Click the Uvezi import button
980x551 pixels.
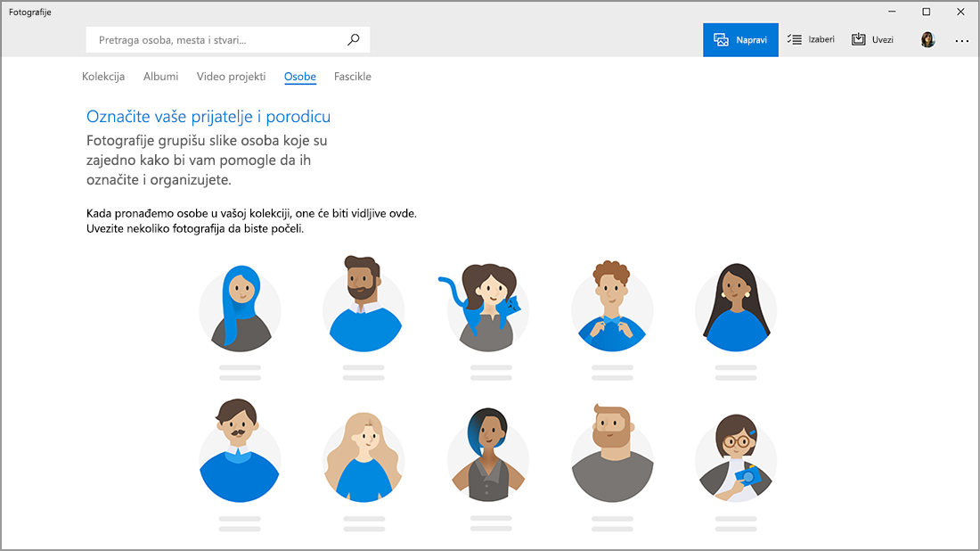[x=872, y=39]
